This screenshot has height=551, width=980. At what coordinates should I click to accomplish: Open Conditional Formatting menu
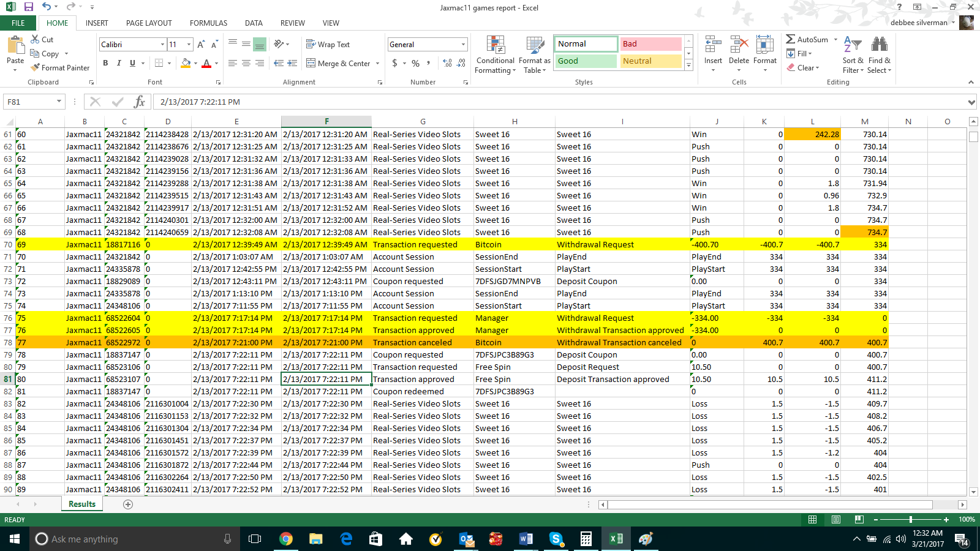click(496, 55)
